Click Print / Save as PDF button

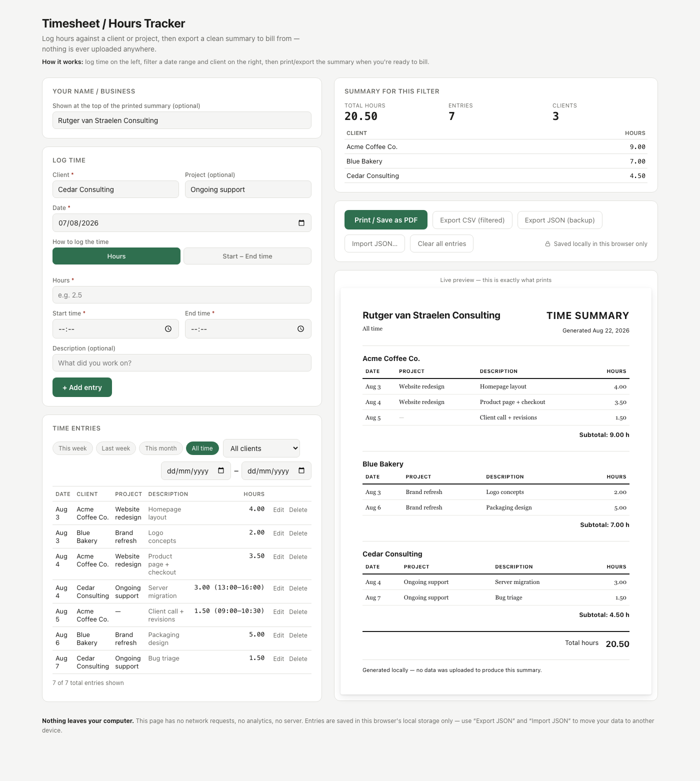click(x=386, y=220)
